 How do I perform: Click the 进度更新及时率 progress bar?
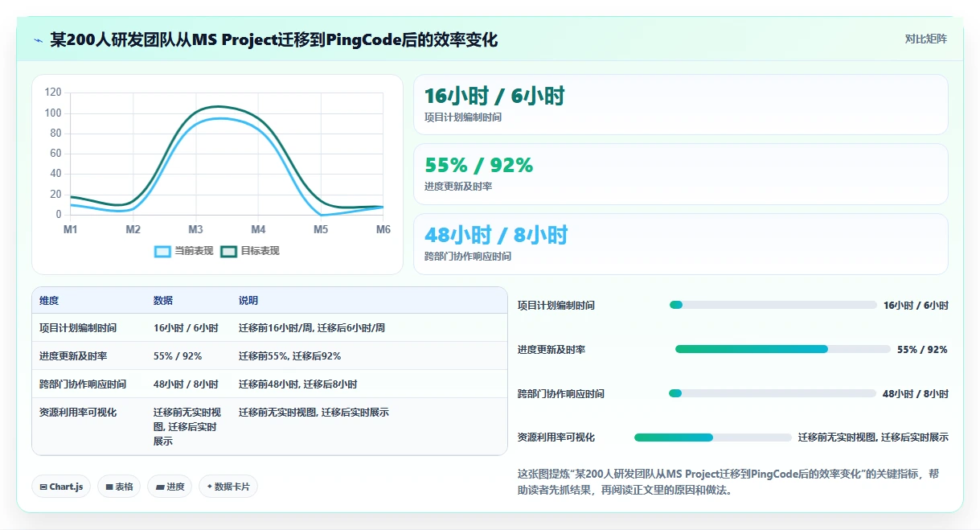(783, 349)
